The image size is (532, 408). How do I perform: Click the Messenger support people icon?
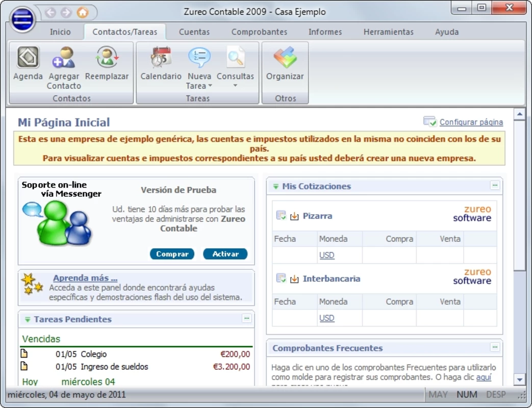pyautogui.click(x=57, y=222)
